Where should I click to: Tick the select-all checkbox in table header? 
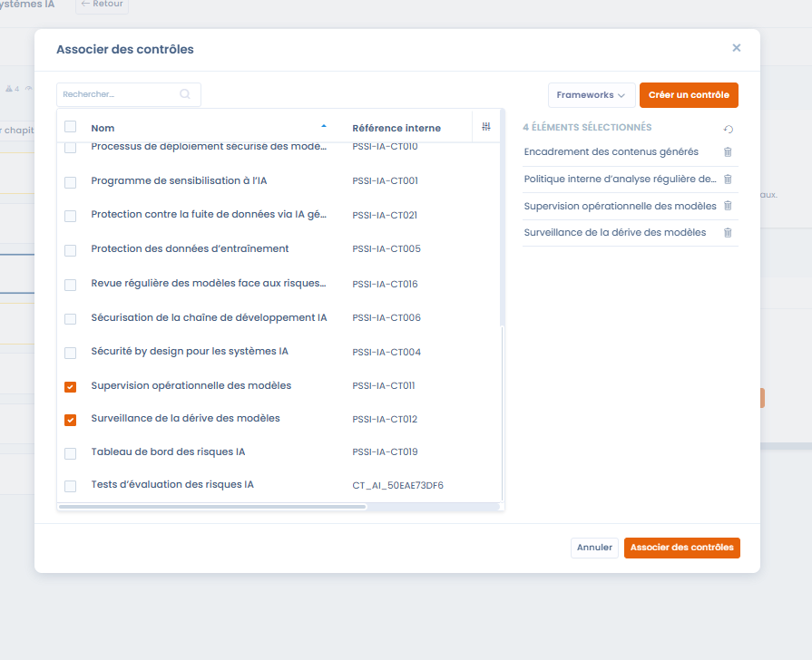71,127
